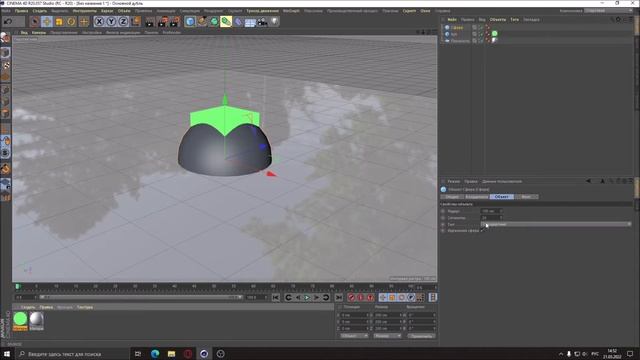The image size is (640, 360).
Task: Open the green generators icon
Action: pos(214,21)
